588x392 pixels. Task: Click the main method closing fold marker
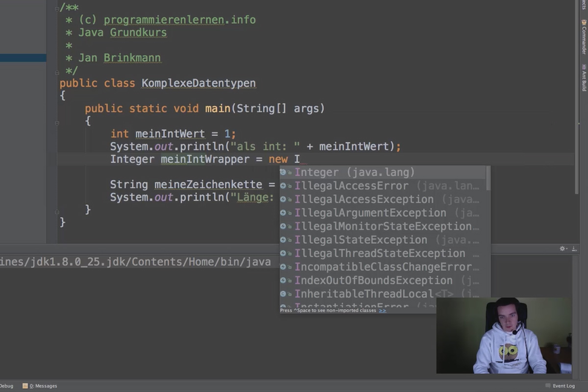[x=57, y=211]
